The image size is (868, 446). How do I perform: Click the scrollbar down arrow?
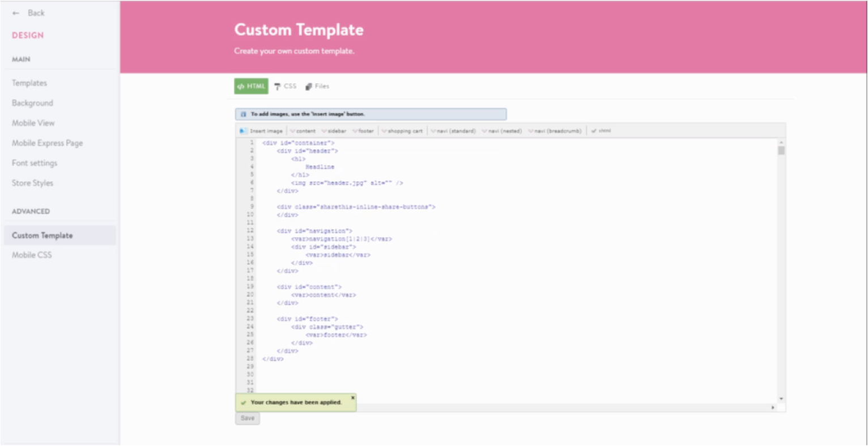click(x=781, y=399)
